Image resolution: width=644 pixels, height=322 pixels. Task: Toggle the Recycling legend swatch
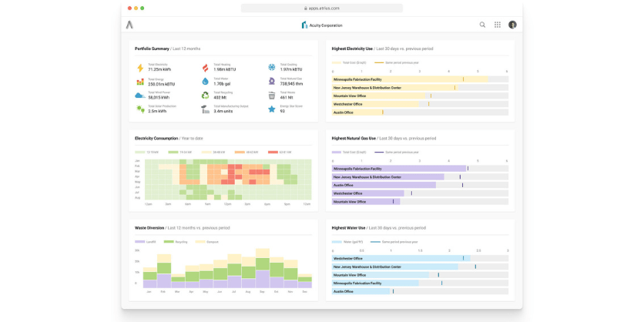tap(169, 242)
